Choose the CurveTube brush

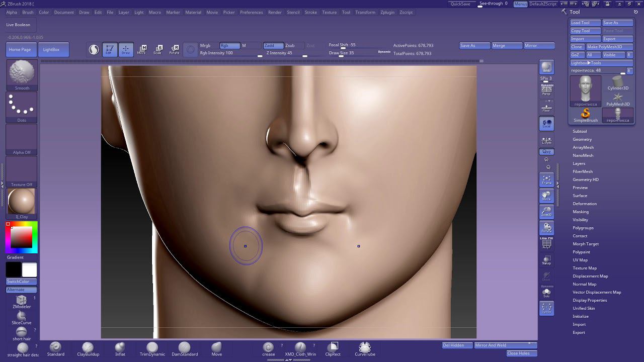point(365,347)
